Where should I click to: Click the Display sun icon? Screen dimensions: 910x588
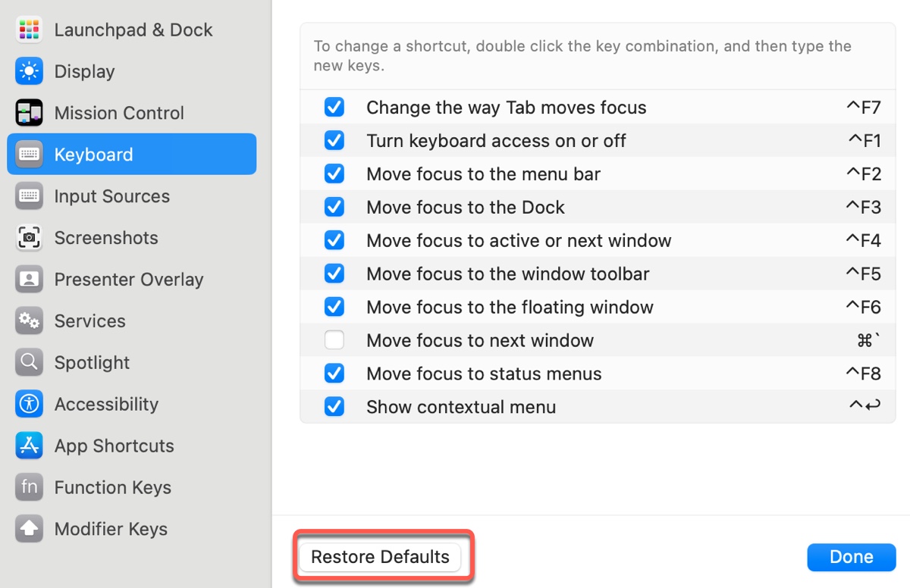(29, 72)
